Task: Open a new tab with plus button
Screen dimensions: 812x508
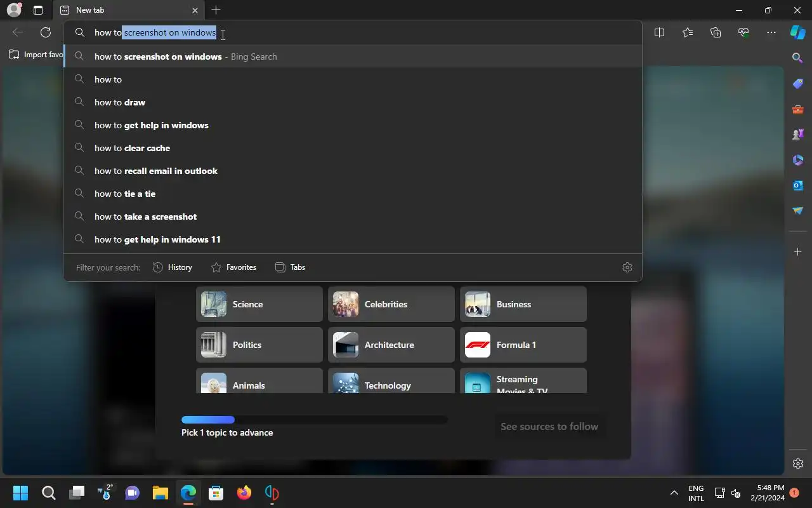Action: click(216, 10)
